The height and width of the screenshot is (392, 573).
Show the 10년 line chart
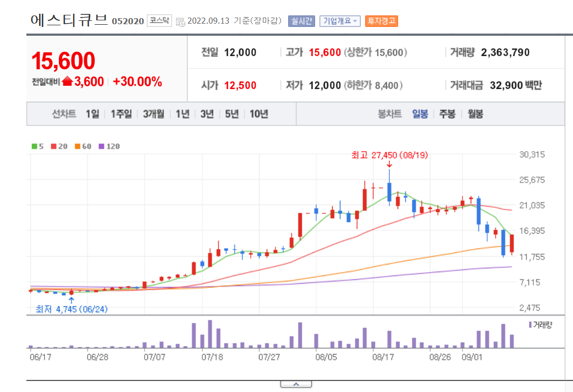[x=258, y=114]
